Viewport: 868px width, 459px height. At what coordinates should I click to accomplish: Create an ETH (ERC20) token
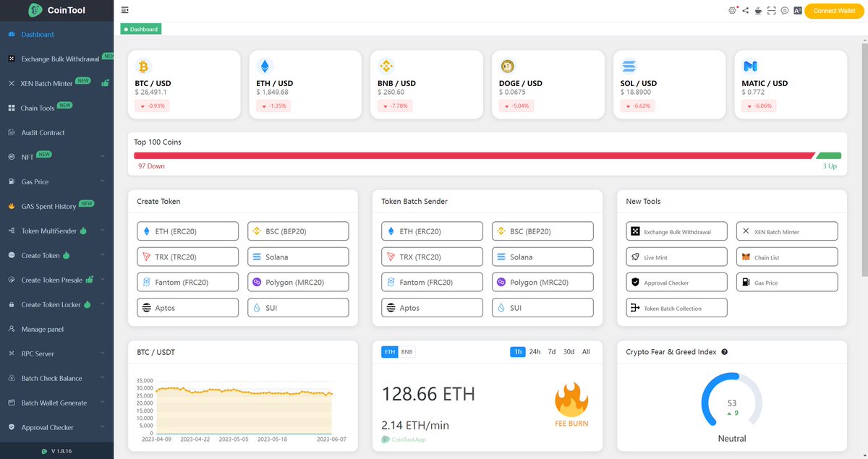(x=187, y=231)
